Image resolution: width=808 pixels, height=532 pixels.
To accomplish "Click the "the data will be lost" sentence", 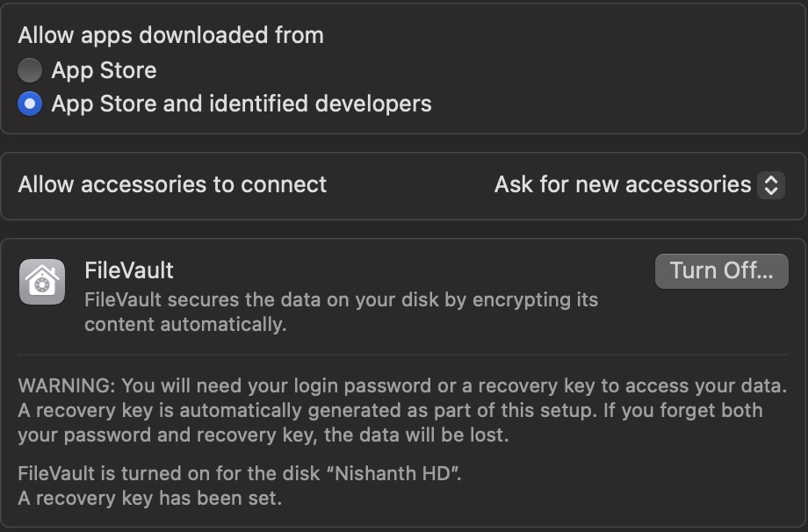I will 411,435.
